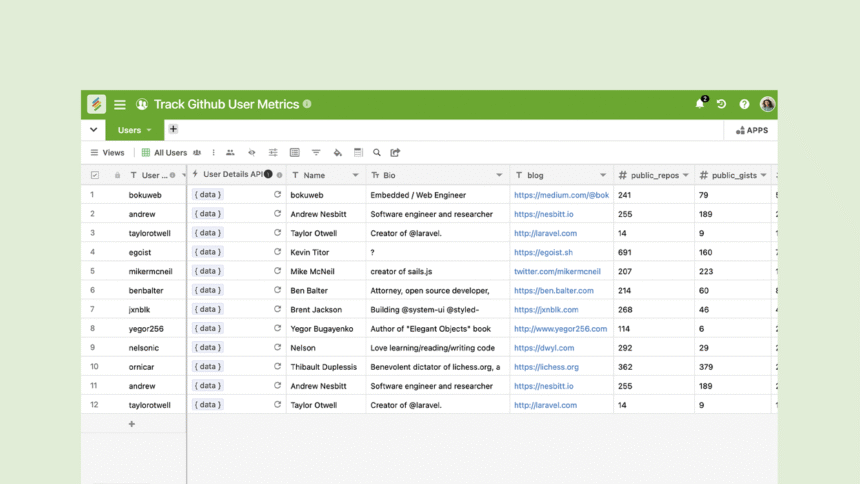Open the row height icon

(358, 153)
